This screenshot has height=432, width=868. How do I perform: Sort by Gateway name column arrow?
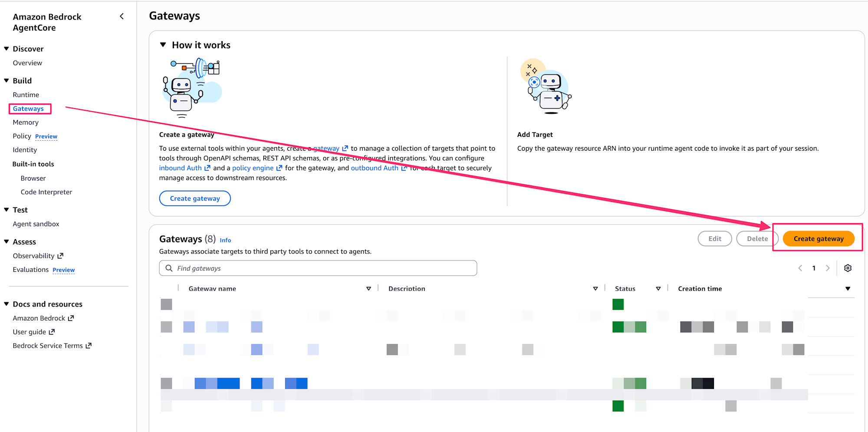tap(368, 289)
